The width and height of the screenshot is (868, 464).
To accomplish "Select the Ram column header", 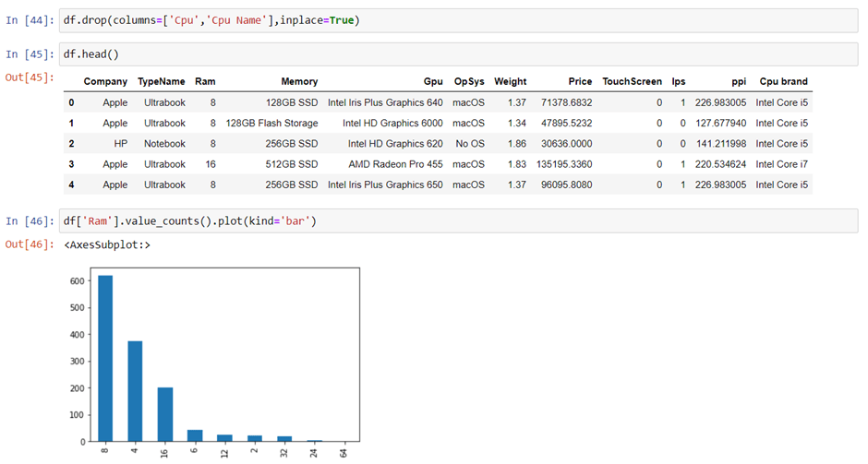I will (205, 81).
